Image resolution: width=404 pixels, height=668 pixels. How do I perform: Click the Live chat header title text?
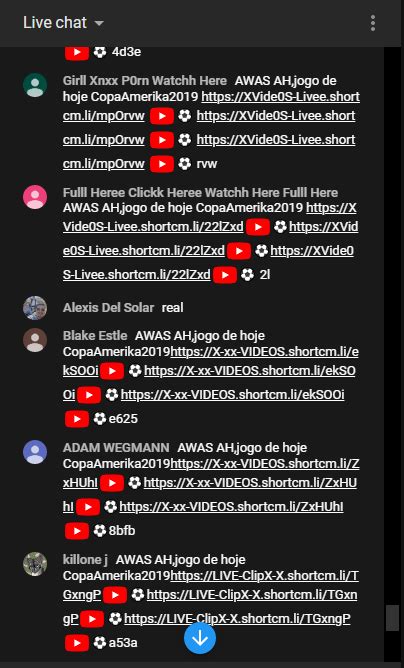(55, 23)
